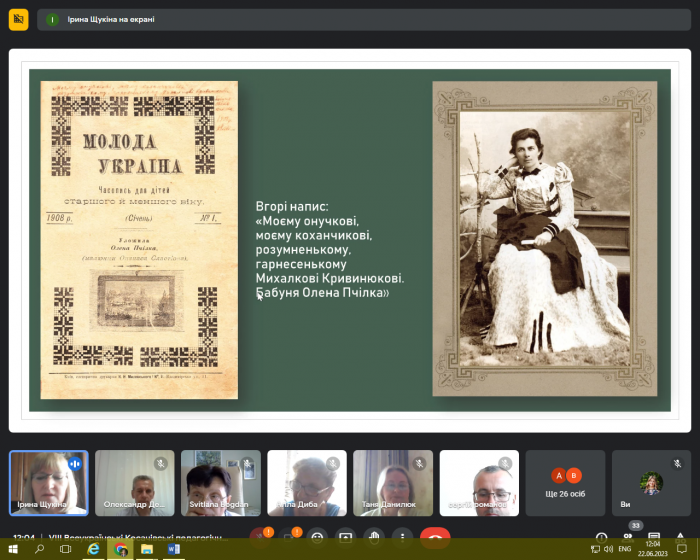700x560 pixels.
Task: Select Svitlana Bogdan's video tile
Action: pos(220,482)
